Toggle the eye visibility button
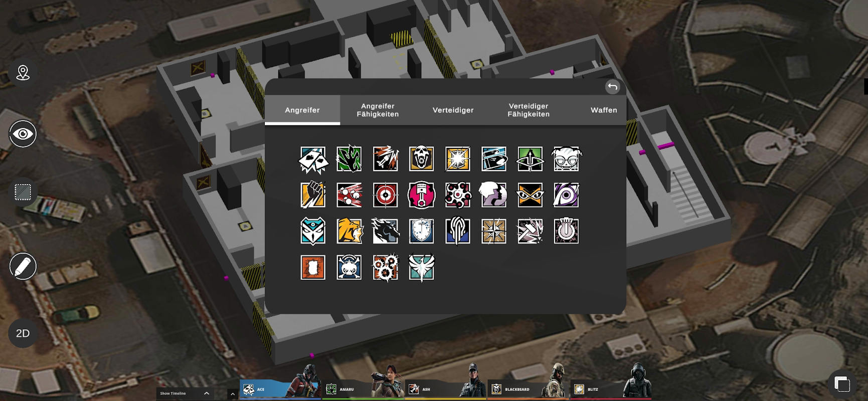This screenshot has height=401, width=868. point(23,134)
